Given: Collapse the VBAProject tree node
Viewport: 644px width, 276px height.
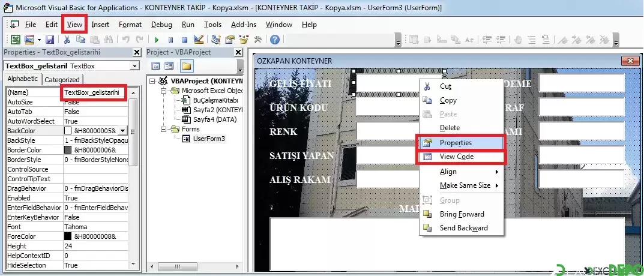Looking at the screenshot, I should [152, 82].
